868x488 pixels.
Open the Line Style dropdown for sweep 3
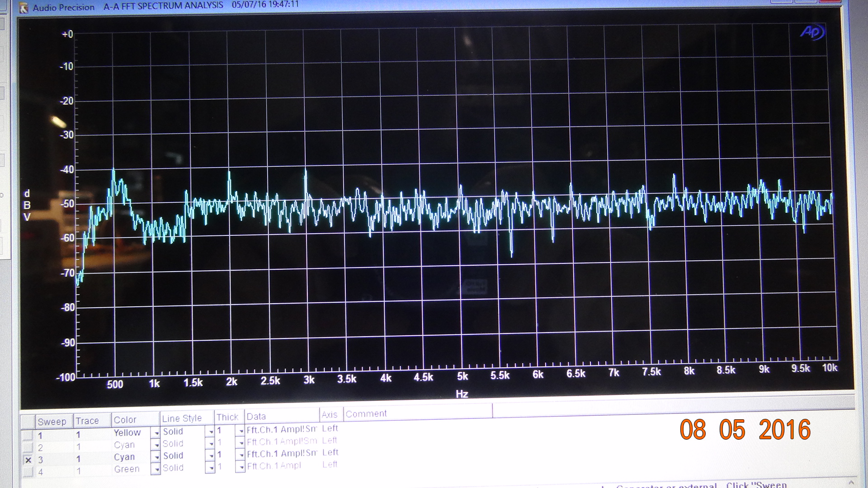click(210, 456)
